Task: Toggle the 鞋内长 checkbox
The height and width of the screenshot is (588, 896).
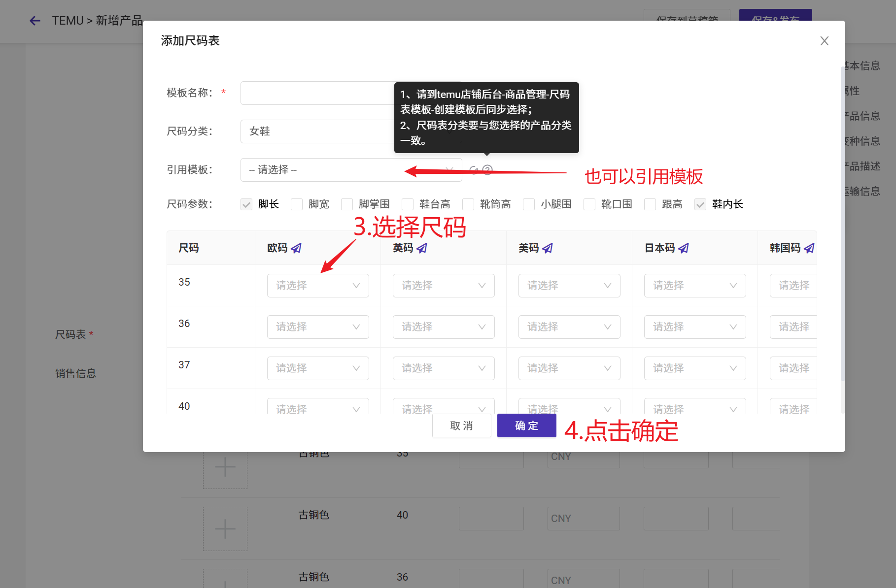Action: (x=700, y=204)
